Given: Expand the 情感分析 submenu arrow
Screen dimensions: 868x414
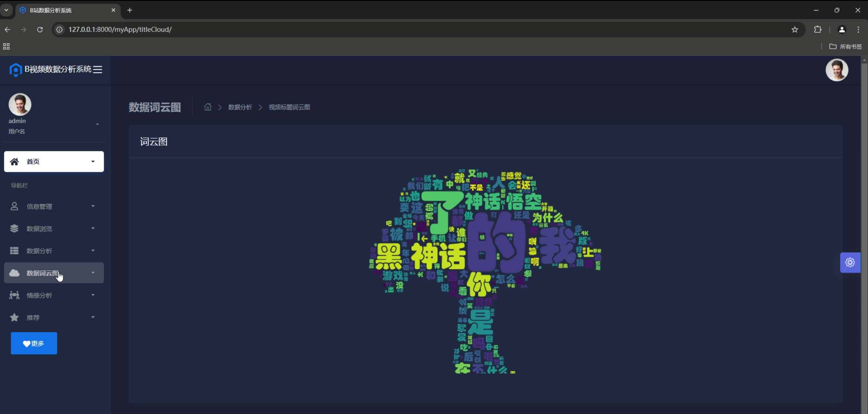Looking at the screenshot, I should (93, 295).
